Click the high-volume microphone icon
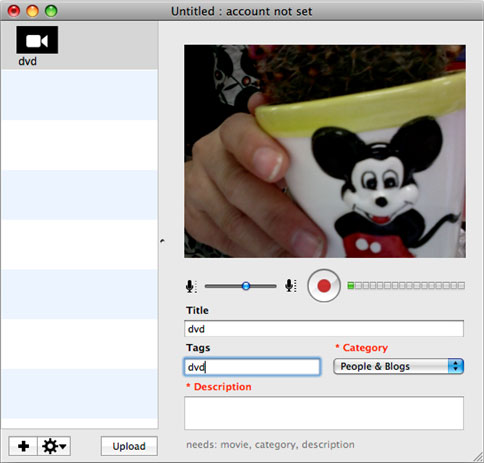The width and height of the screenshot is (484, 463). (290, 286)
